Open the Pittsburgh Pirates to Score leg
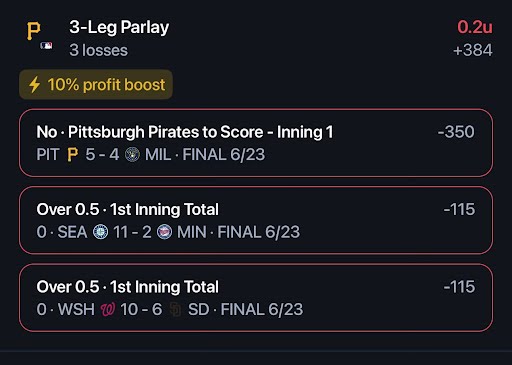The height and width of the screenshot is (365, 512). pos(256,143)
